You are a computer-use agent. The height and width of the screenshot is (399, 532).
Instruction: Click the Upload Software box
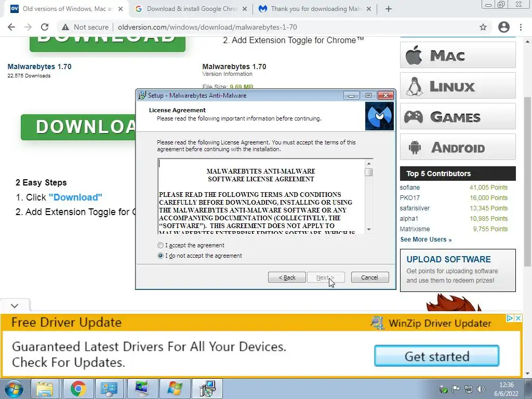pos(458,270)
